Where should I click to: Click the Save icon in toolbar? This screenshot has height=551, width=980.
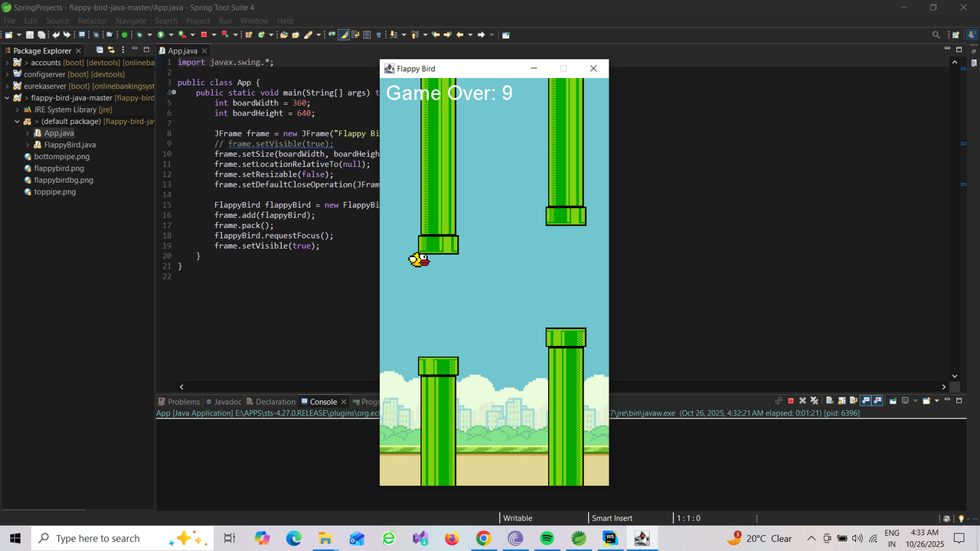point(29,35)
